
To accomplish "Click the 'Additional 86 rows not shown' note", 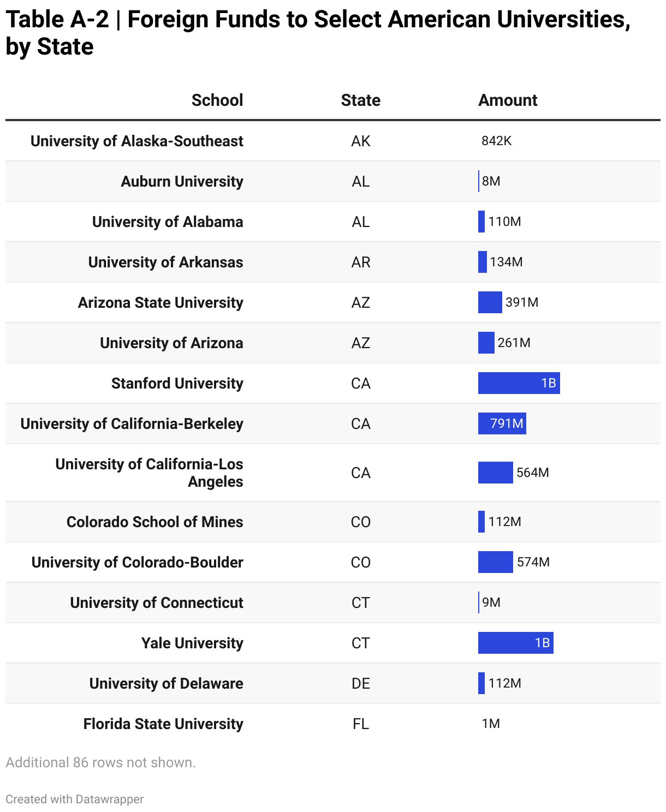I will tap(100, 762).
